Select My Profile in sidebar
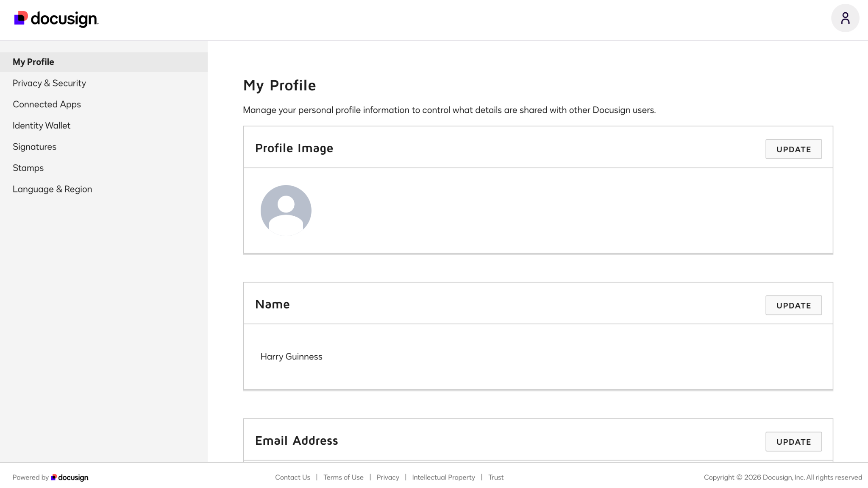 [x=104, y=62]
